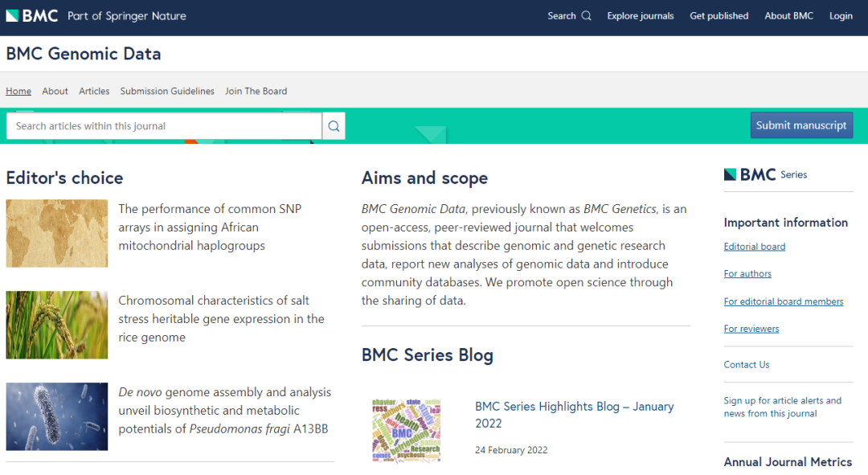The height and width of the screenshot is (475, 868).
Task: Click the Part of Springer Nature text
Action: click(127, 16)
